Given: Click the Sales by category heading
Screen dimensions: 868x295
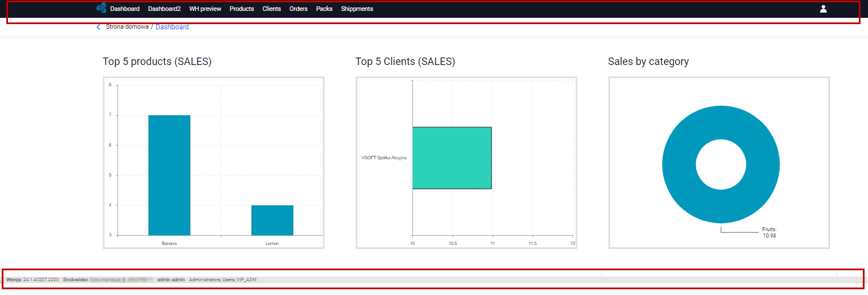Looking at the screenshot, I should click(x=649, y=62).
